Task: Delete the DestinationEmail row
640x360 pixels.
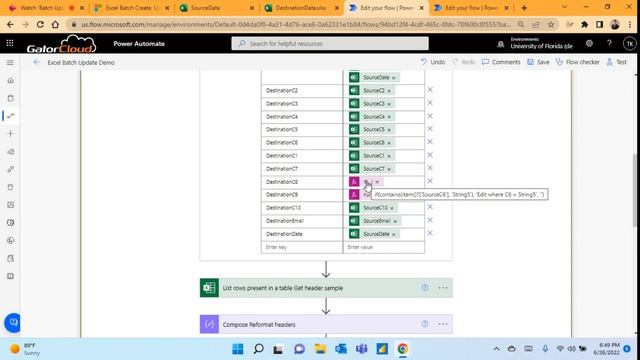Action: click(430, 220)
